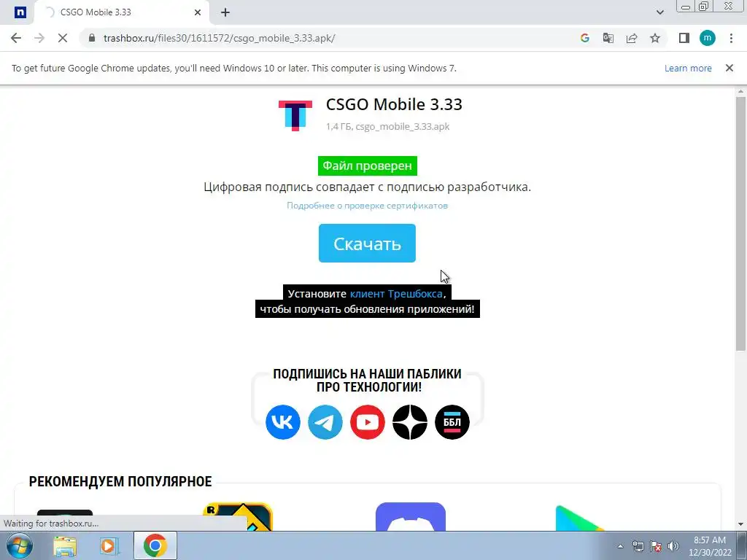Click the Trashbox T logo
The width and height of the screenshot is (747, 560).
[295, 116]
